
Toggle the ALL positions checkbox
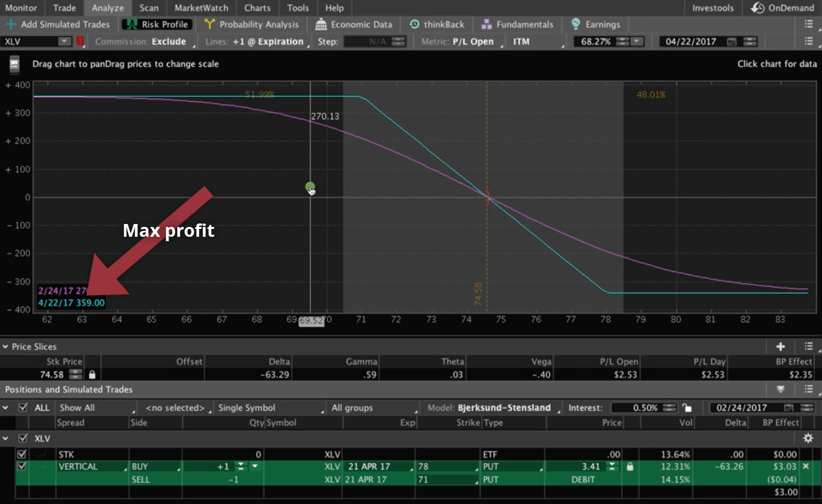(x=23, y=408)
